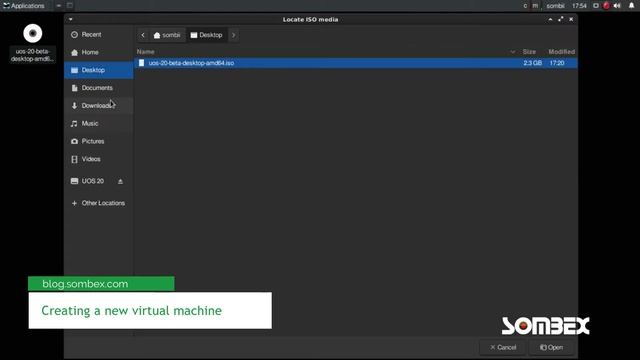Click the notification bell in the panel
The width and height of the screenshot is (640, 360).
(631, 6)
